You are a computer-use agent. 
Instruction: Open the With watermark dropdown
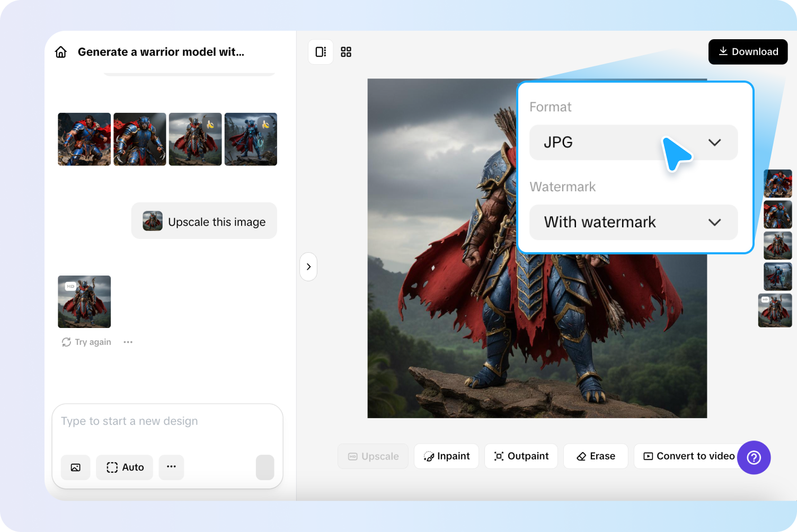(633, 223)
